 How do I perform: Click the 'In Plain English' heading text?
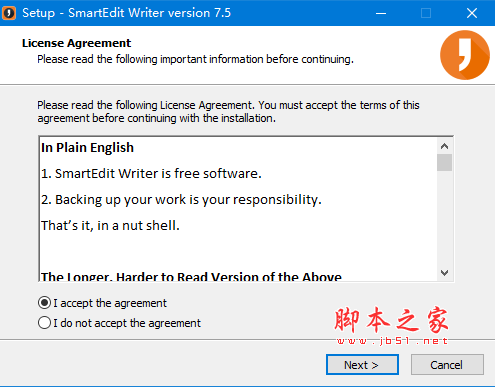tap(87, 148)
